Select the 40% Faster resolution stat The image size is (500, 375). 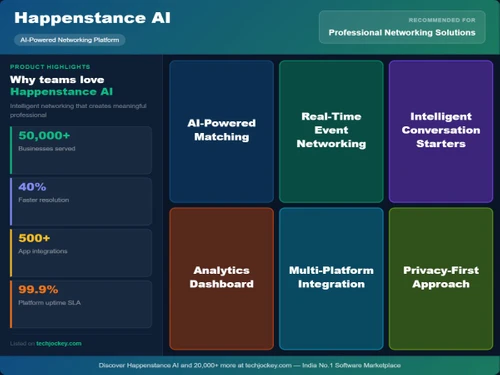(81, 201)
